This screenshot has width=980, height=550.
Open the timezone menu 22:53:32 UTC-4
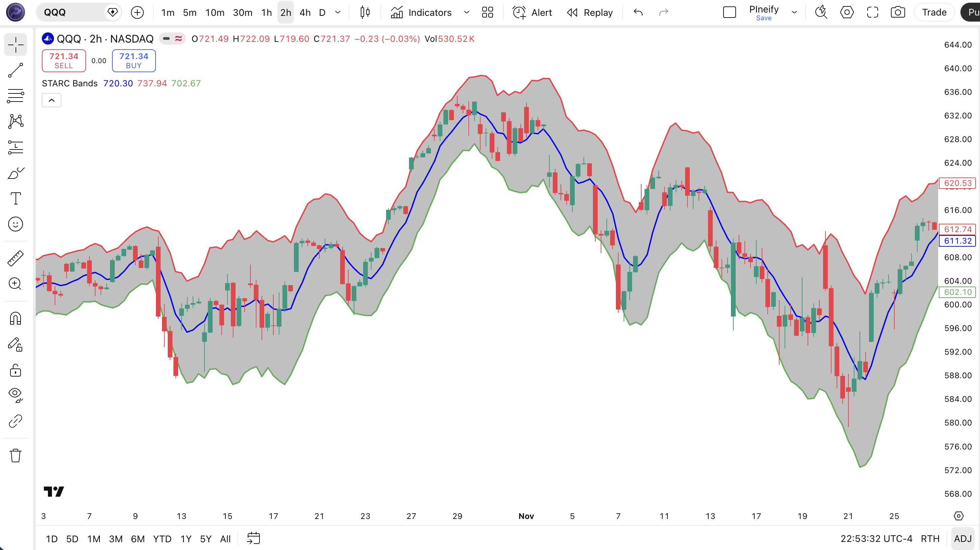coord(876,539)
